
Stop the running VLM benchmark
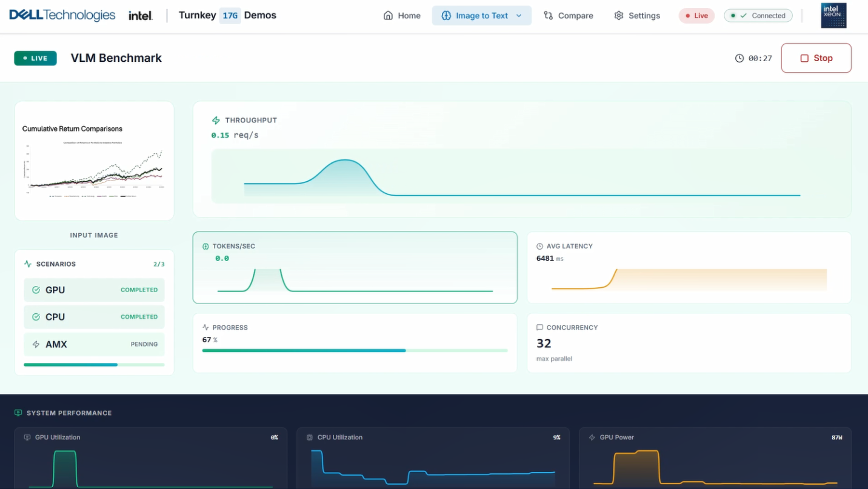coord(816,58)
